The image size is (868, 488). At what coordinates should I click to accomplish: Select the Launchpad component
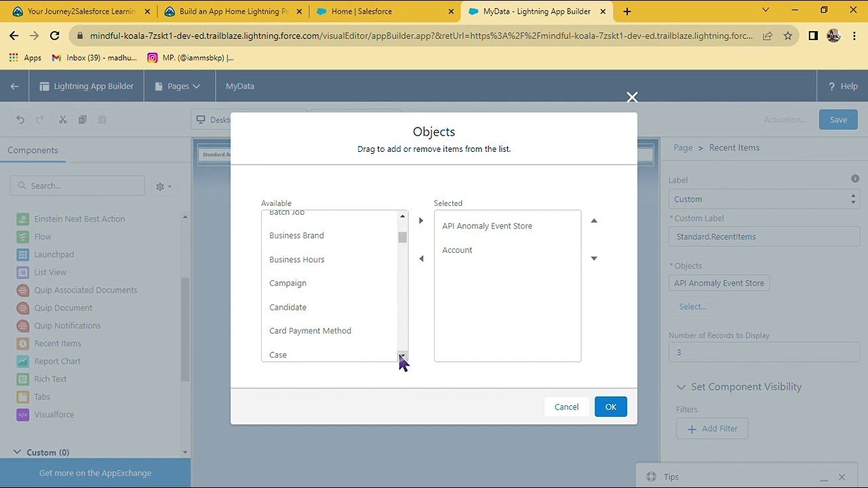45,254
